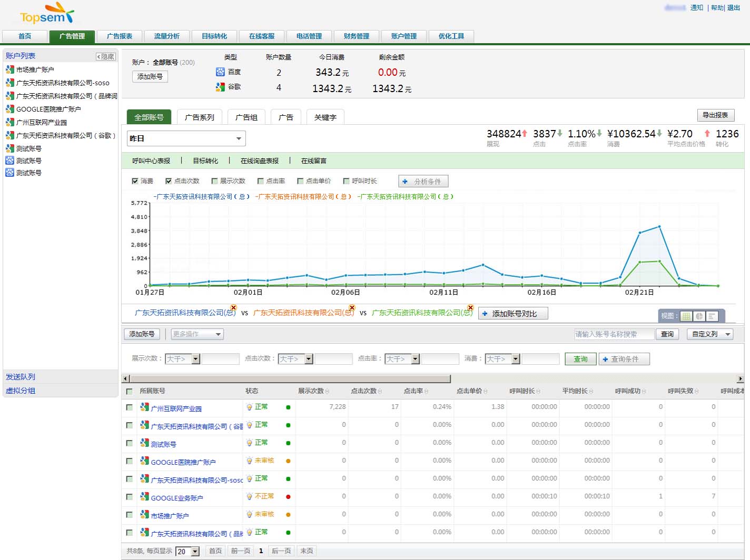Open the rows-per-page dropdown showing 20
Image resolution: width=750 pixels, height=560 pixels.
(187, 551)
